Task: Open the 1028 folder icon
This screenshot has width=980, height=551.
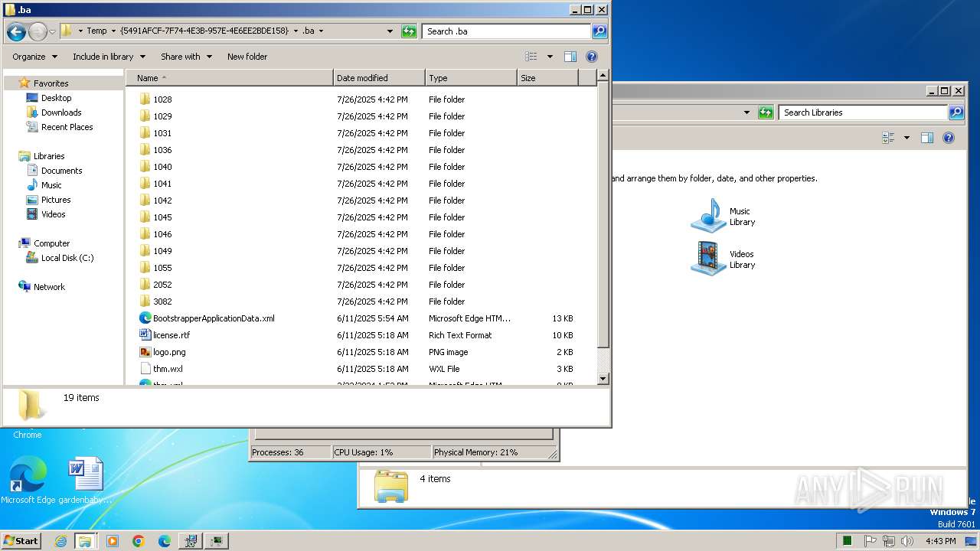Action: coord(145,99)
